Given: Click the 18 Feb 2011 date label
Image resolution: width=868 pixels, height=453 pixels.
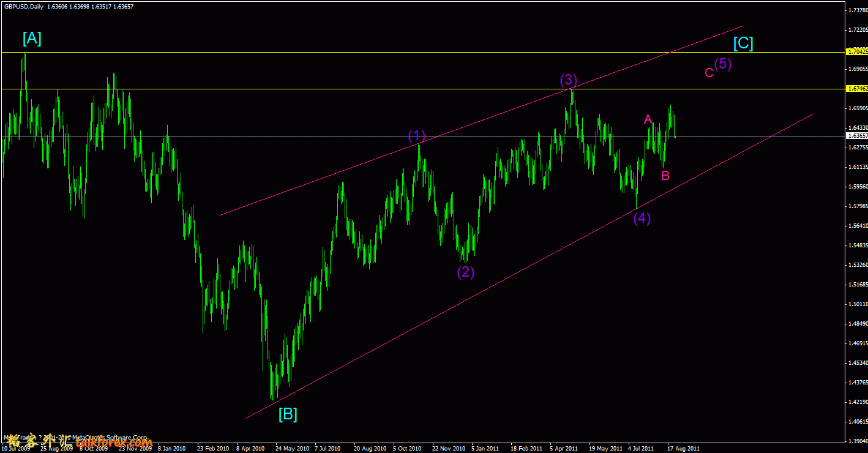Looking at the screenshot, I should [526, 448].
